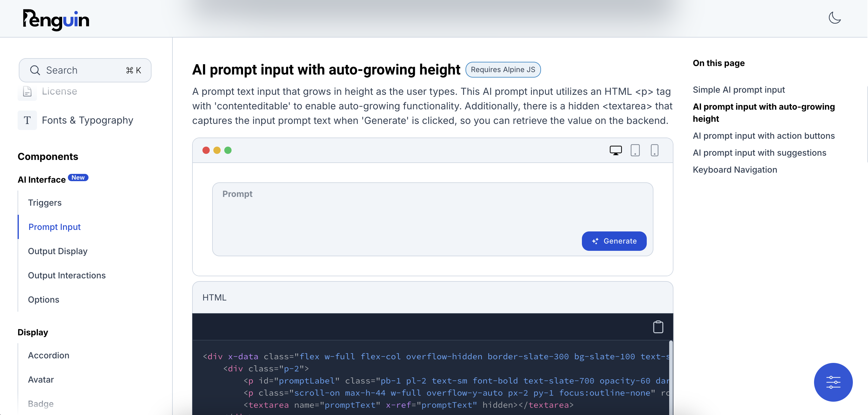Click the search magnifier icon
Screen dimensions: 868x415
coord(35,70)
